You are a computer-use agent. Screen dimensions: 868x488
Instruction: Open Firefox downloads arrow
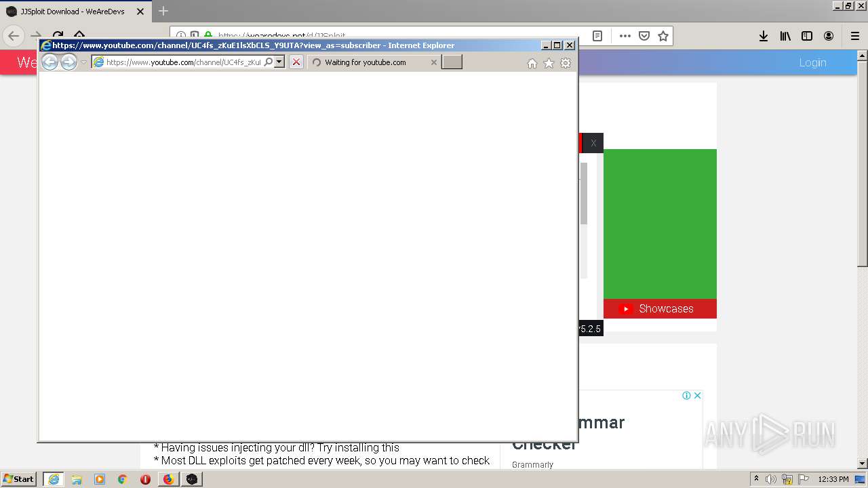point(764,36)
